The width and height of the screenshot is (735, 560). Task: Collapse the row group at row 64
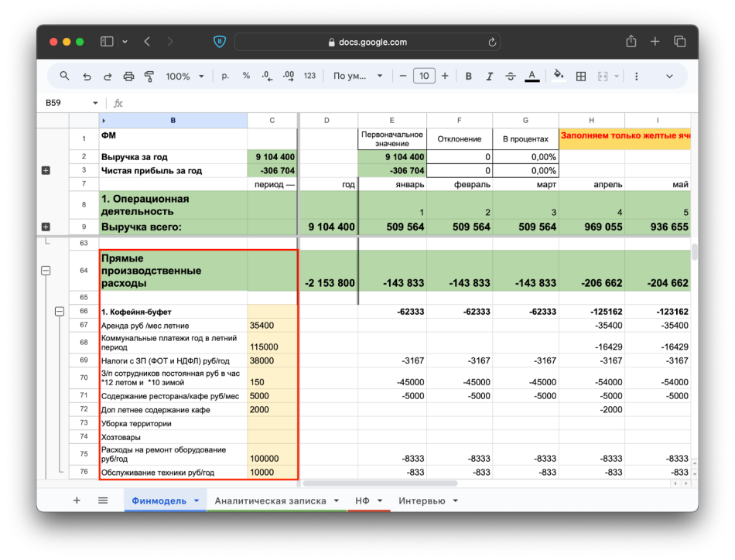[46, 271]
